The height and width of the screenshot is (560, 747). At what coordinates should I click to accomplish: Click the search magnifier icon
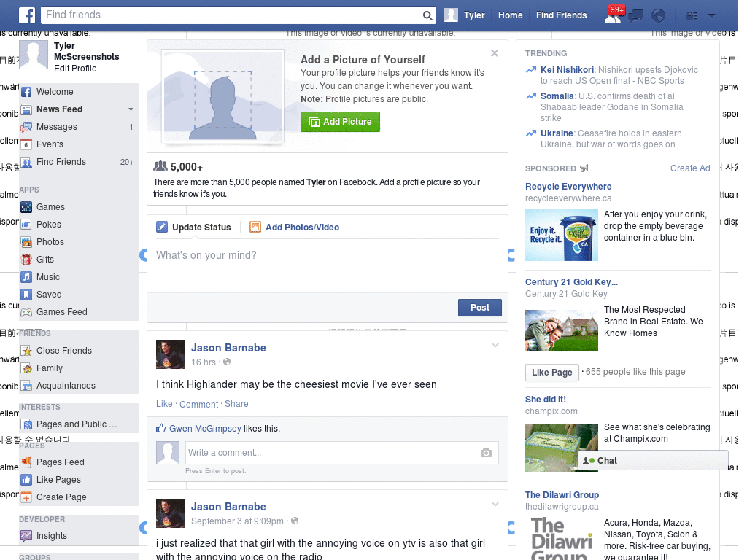point(427,16)
